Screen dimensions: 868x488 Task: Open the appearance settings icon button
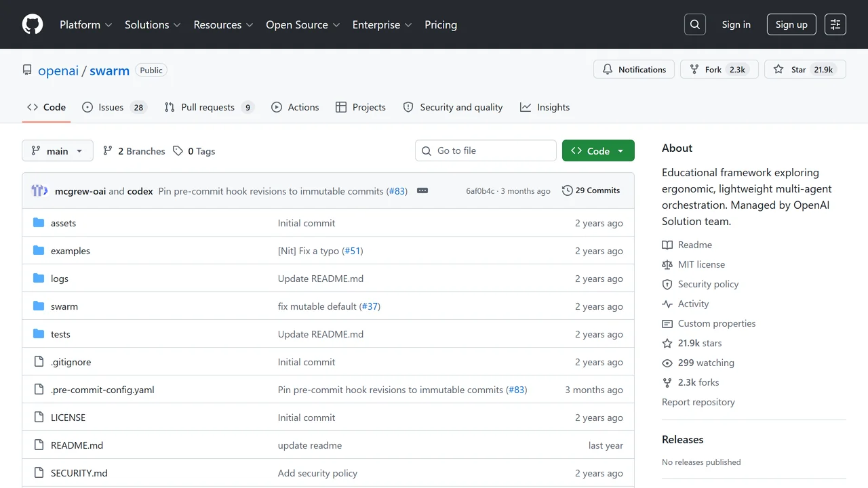tap(835, 24)
